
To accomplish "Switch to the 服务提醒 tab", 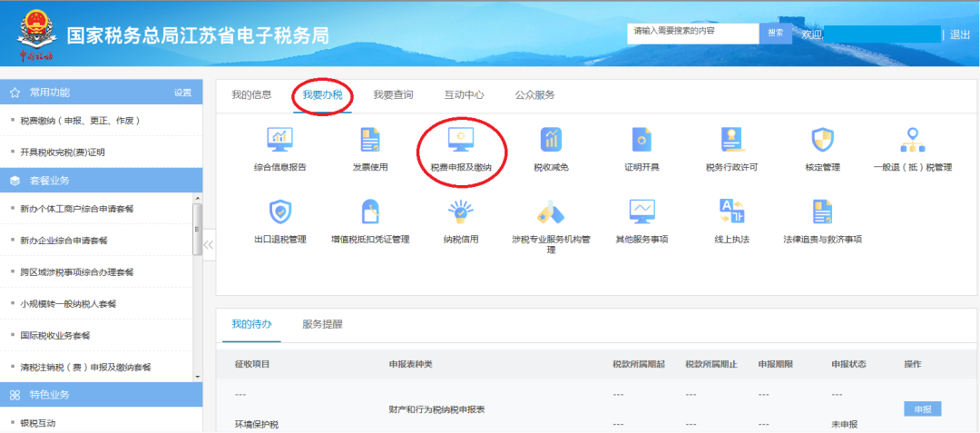I will point(322,324).
